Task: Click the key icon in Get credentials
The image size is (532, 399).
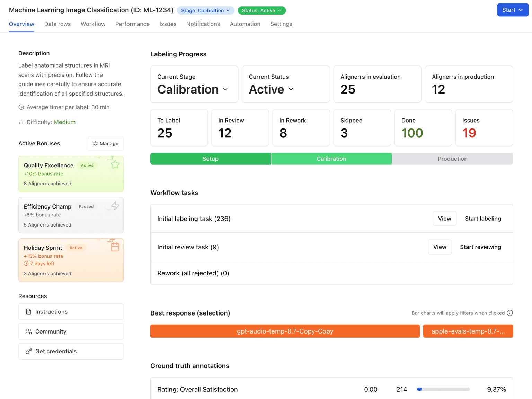Action: point(29,351)
